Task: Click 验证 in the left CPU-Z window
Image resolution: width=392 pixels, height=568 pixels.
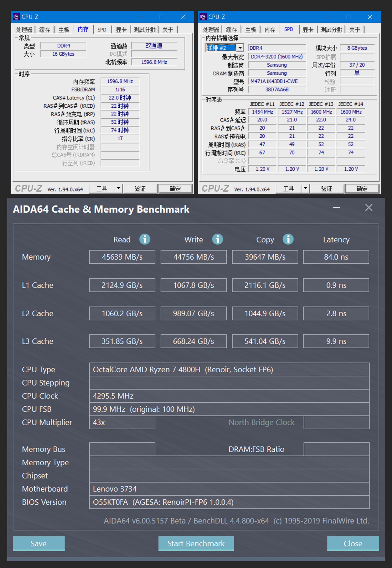Action: (140, 188)
